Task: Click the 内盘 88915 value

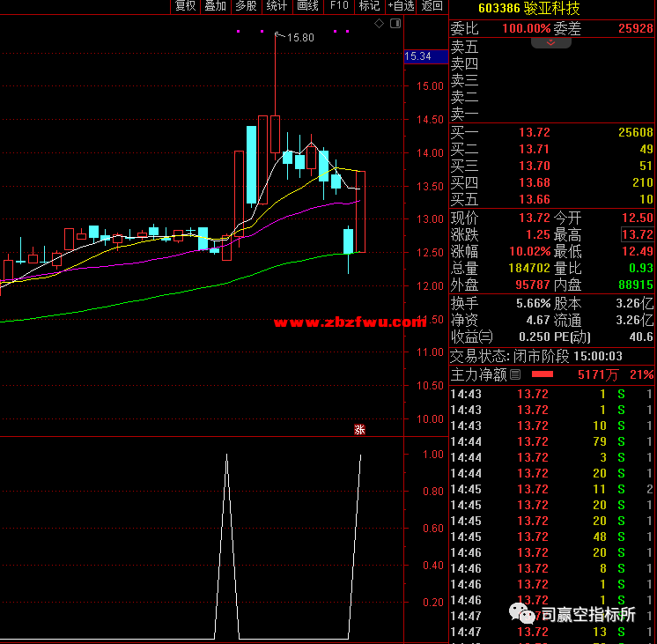Action: pyautogui.click(x=636, y=285)
